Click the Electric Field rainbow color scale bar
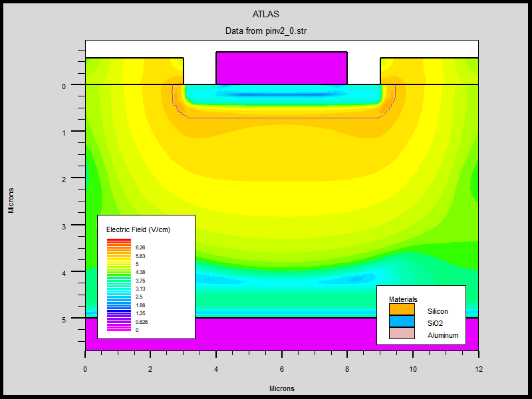Screen dimensions: 532x399 coord(119,285)
